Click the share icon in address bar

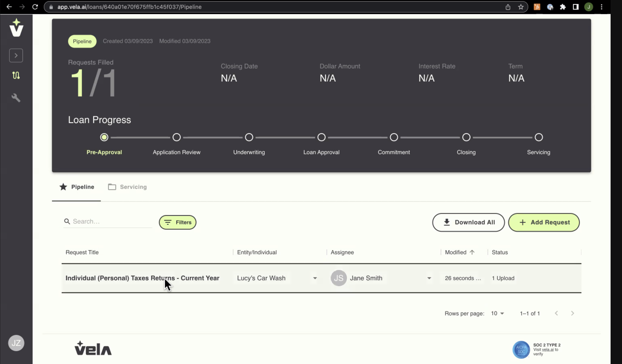(x=508, y=7)
